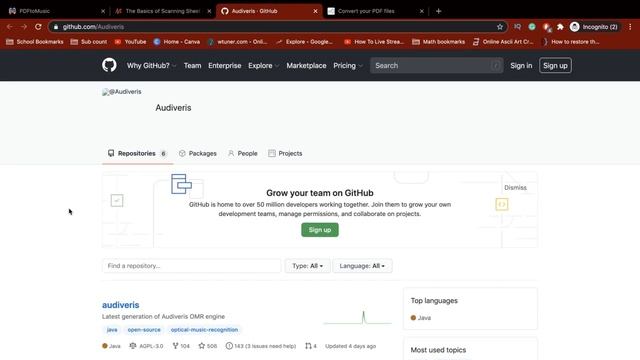Click the 143 issues need help link
This screenshot has width=640, height=360.
pos(261,346)
